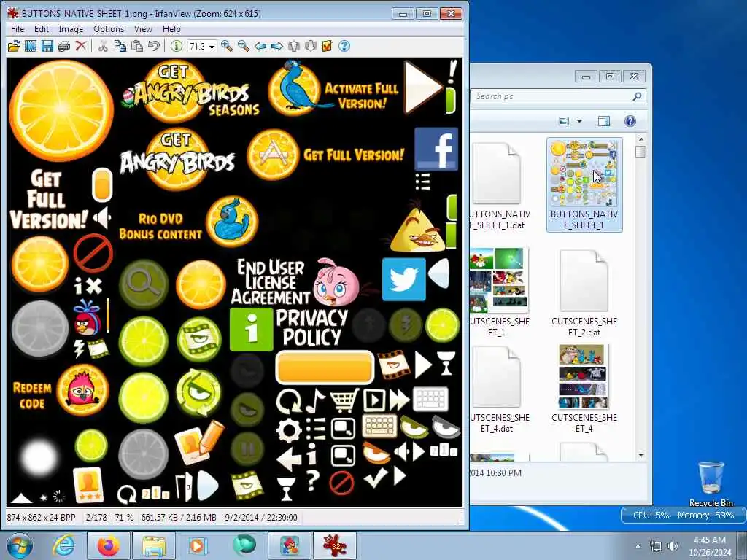Image resolution: width=747 pixels, height=560 pixels.
Task: Open the Options menu in IrfanView
Action: click(x=109, y=29)
